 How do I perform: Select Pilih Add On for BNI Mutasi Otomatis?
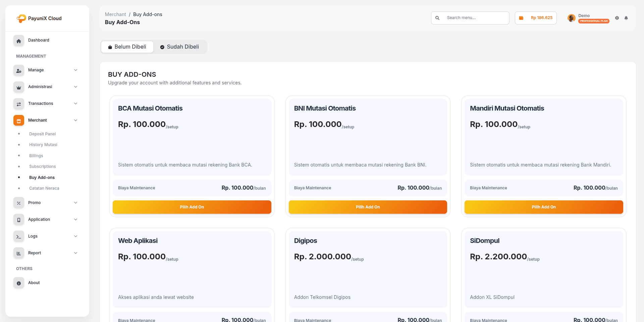368,207
